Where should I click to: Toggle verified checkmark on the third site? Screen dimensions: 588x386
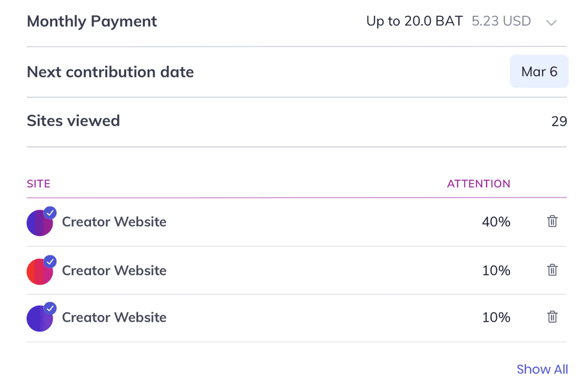point(51,307)
